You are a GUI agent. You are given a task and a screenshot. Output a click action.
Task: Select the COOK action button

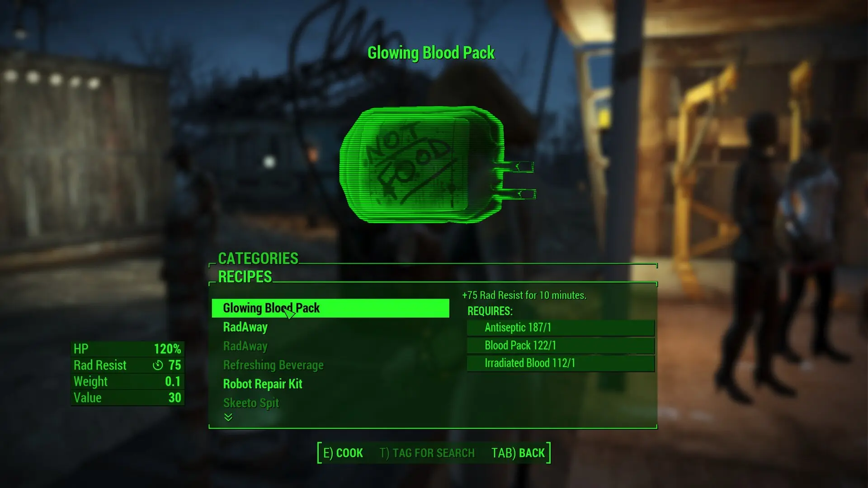tap(340, 453)
